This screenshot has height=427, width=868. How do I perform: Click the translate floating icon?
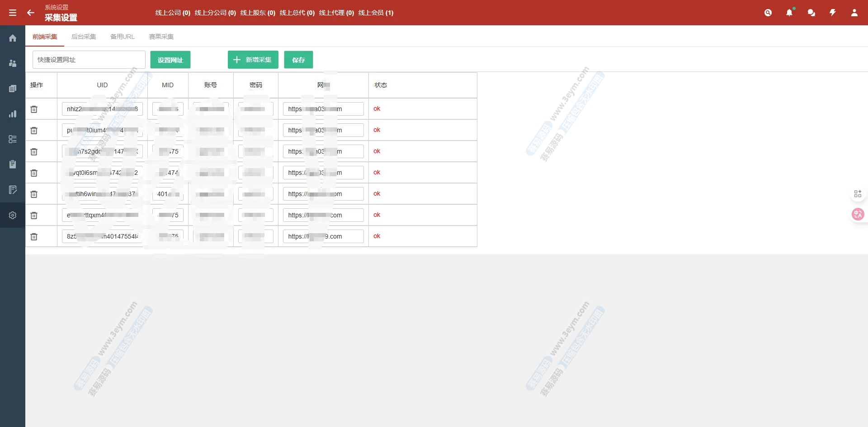click(858, 214)
